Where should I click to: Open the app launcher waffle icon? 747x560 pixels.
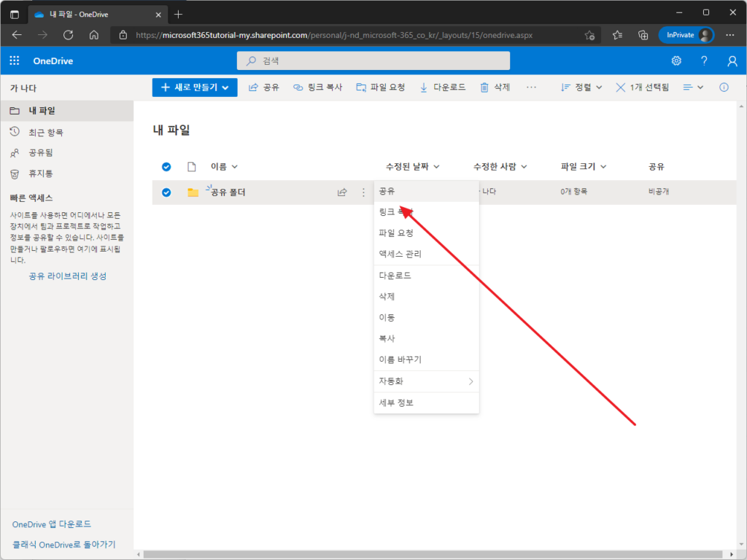point(15,61)
